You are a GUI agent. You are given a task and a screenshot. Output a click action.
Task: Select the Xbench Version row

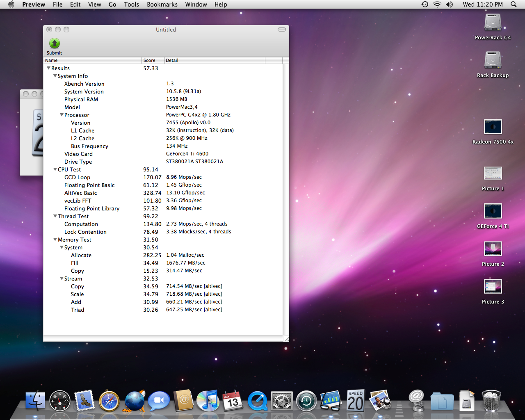point(163,84)
